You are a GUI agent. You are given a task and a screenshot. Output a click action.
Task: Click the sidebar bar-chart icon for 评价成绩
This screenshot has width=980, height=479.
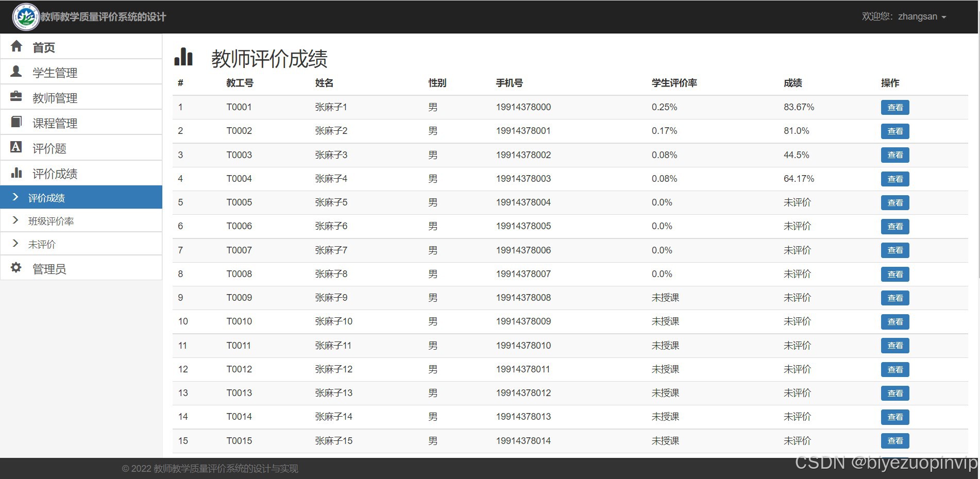point(16,173)
